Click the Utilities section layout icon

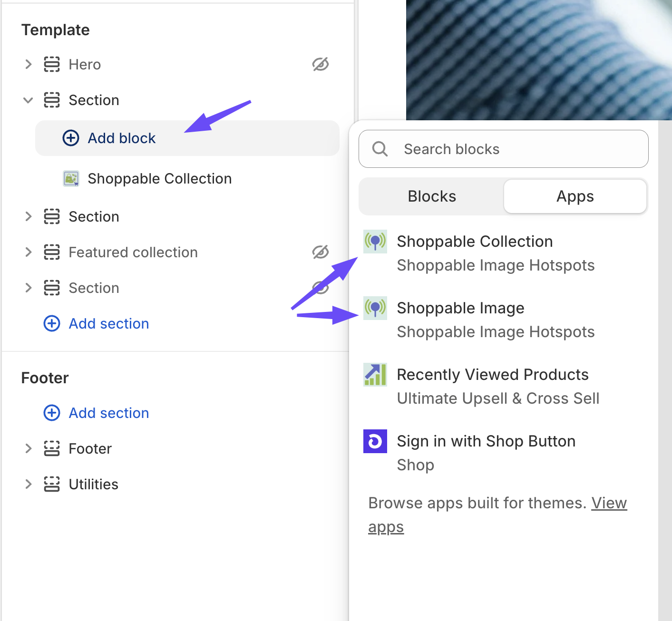point(52,484)
